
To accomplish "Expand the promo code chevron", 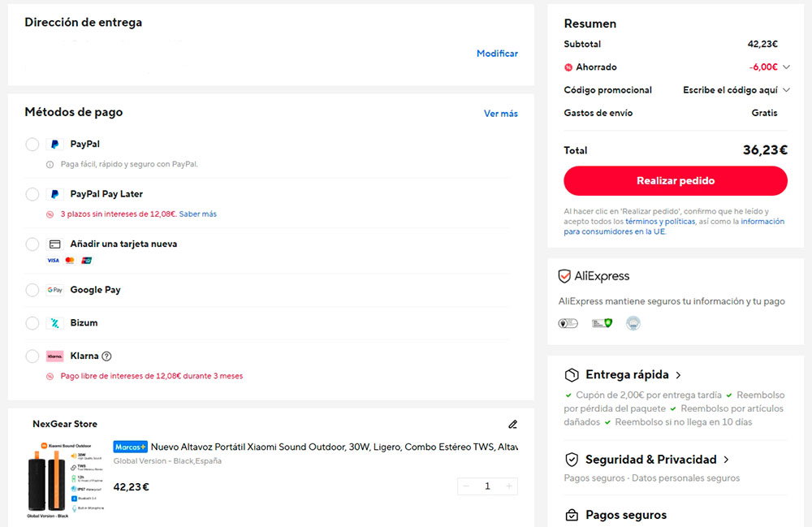I will tap(786, 90).
